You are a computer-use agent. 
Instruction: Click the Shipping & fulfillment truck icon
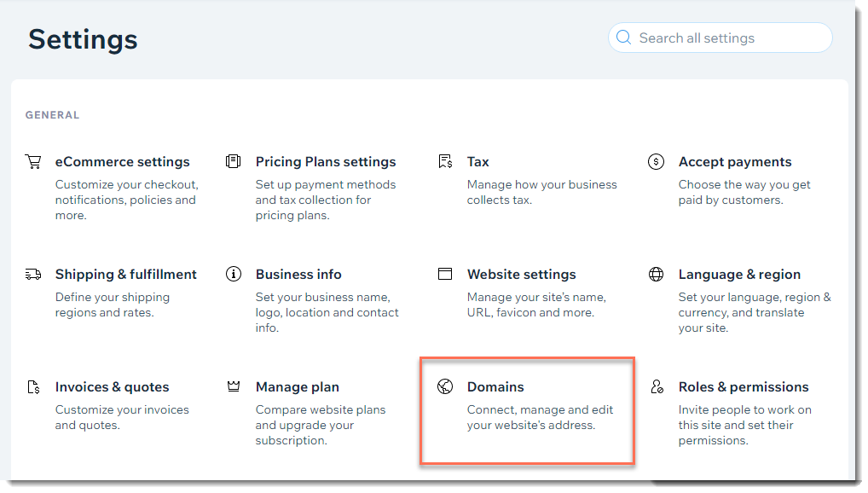click(33, 274)
